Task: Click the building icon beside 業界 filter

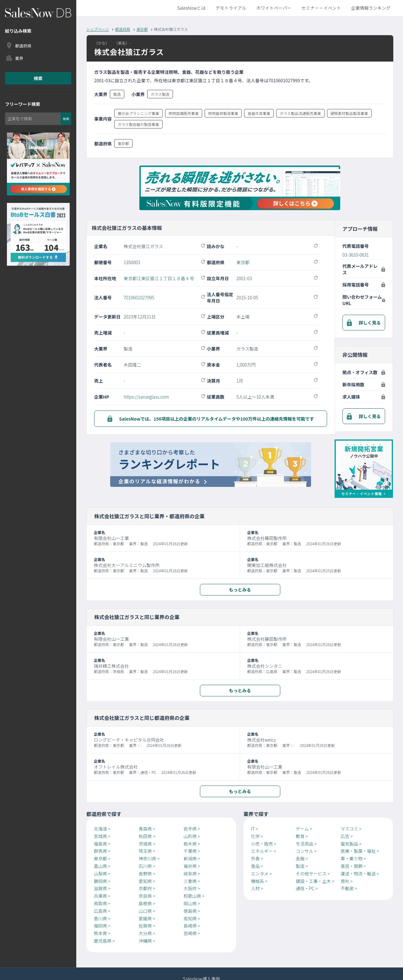Action: tap(9, 58)
